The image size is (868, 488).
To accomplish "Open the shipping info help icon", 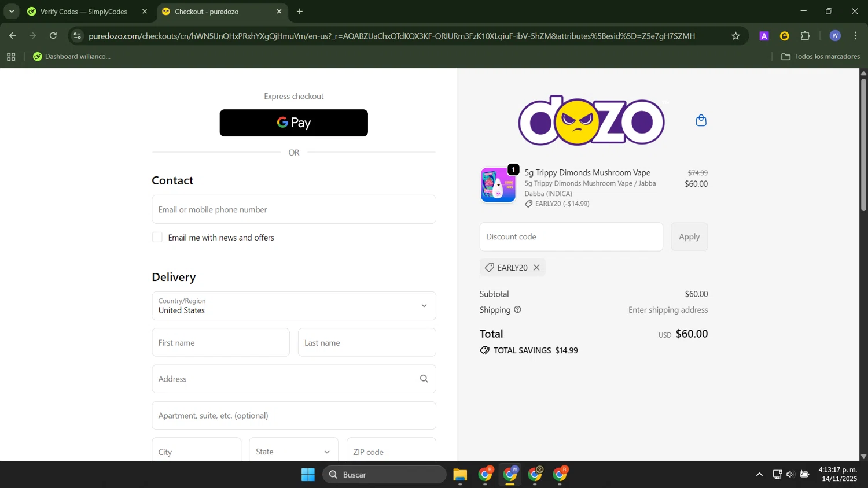I will (517, 310).
